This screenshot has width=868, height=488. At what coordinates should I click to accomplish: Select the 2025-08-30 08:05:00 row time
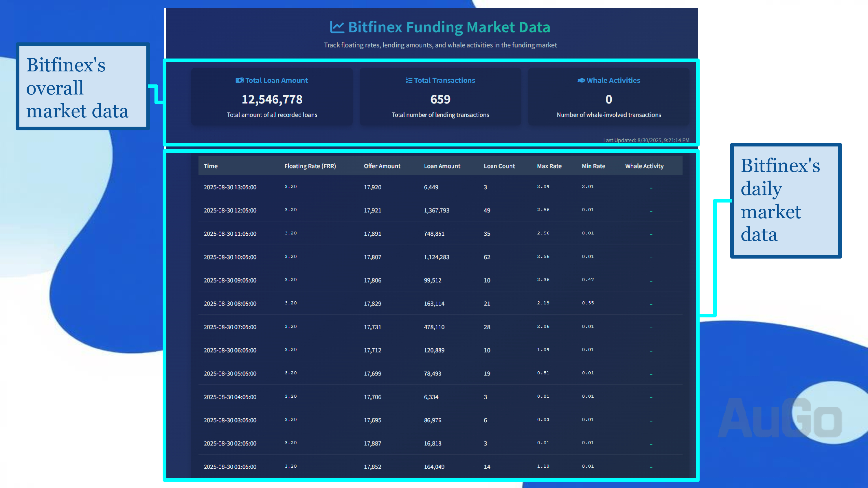pyautogui.click(x=230, y=304)
